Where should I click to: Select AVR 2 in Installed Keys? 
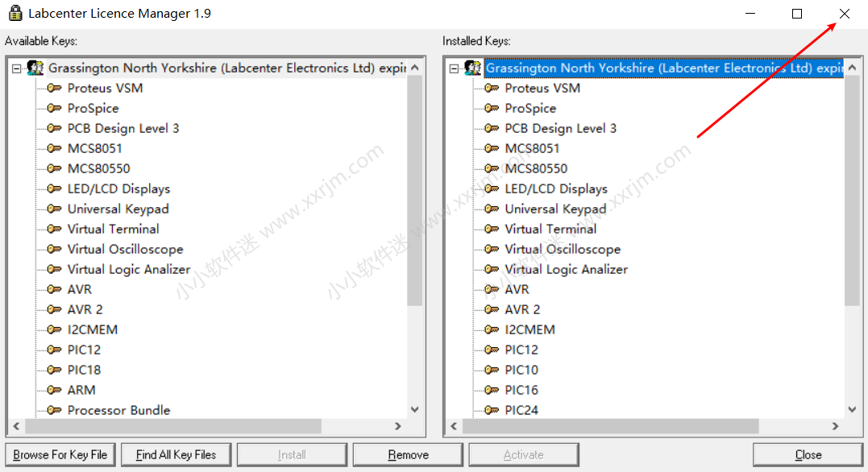[x=522, y=309]
